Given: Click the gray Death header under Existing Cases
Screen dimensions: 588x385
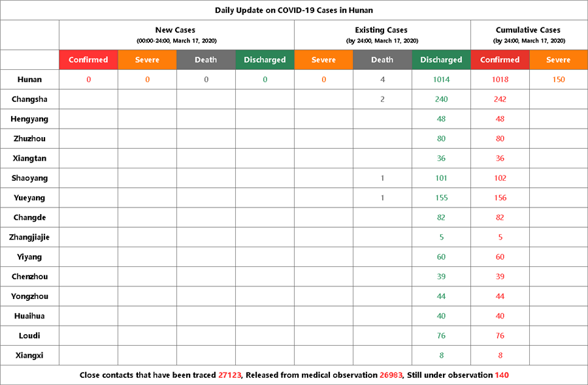Looking at the screenshot, I should 382,60.
